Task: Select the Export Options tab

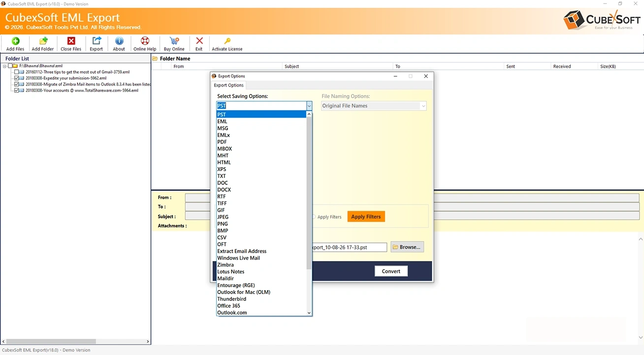Action: click(228, 85)
